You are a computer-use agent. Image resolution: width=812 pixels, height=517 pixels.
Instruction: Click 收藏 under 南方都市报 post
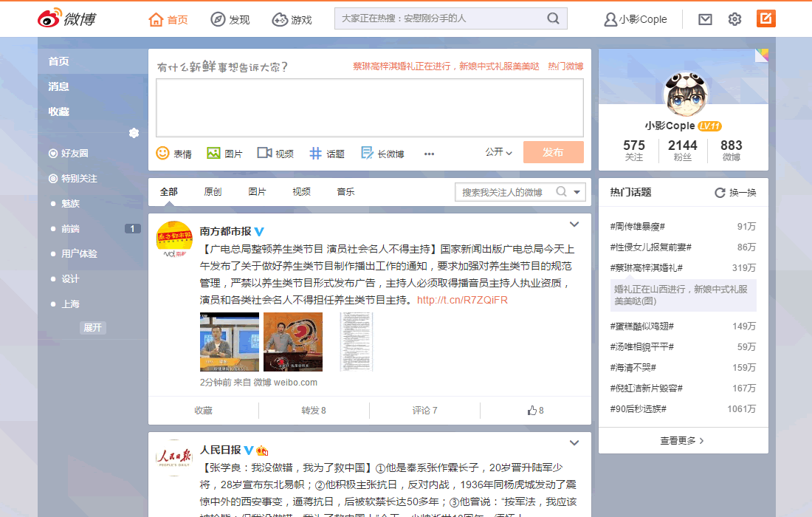[204, 411]
